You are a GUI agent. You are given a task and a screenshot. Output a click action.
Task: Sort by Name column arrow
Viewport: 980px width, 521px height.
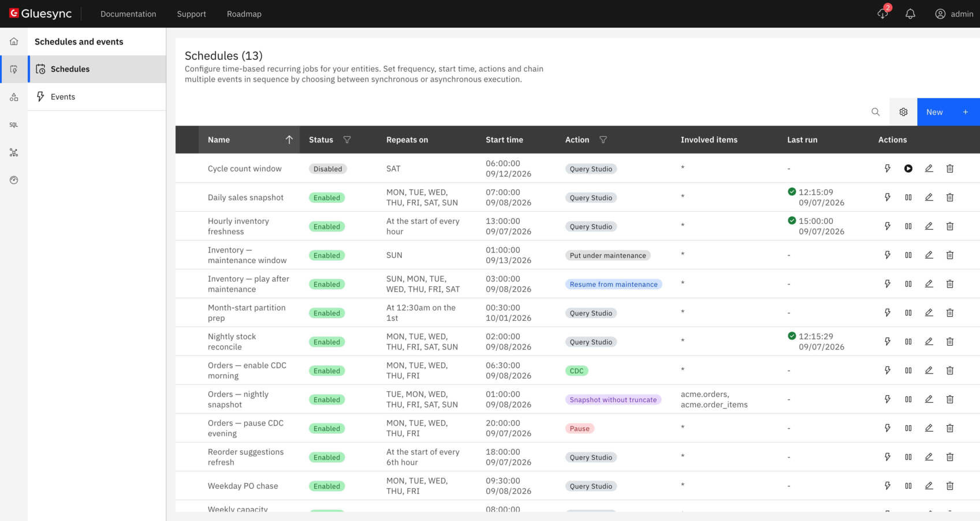pyautogui.click(x=289, y=140)
